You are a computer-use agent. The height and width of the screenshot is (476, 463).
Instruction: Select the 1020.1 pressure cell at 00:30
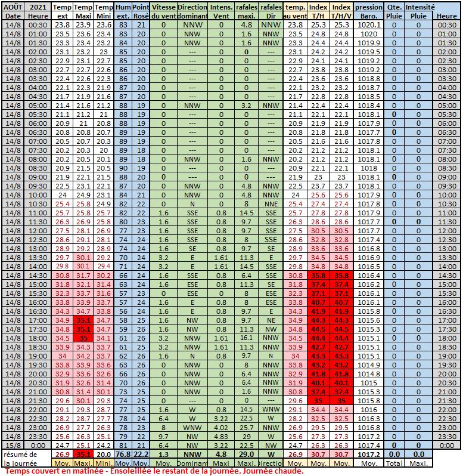point(369,25)
